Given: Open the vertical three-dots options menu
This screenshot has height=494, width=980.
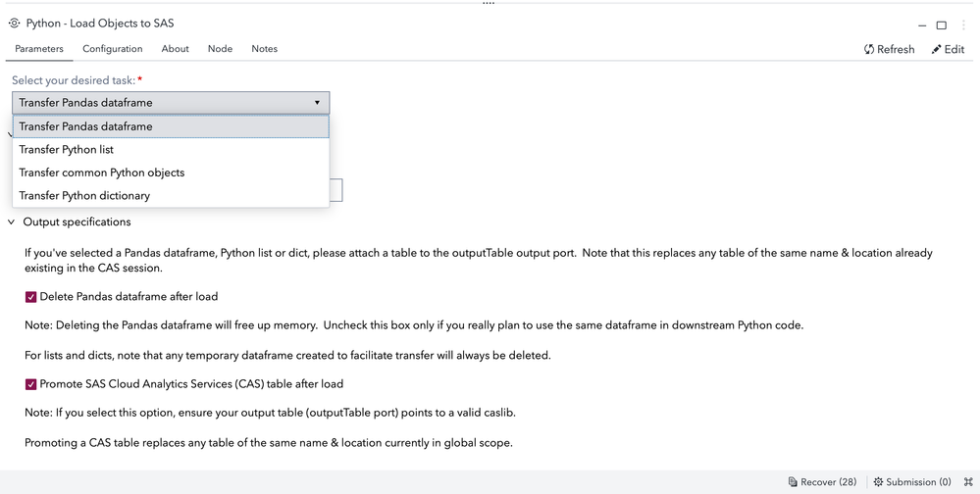Looking at the screenshot, I should (x=963, y=25).
